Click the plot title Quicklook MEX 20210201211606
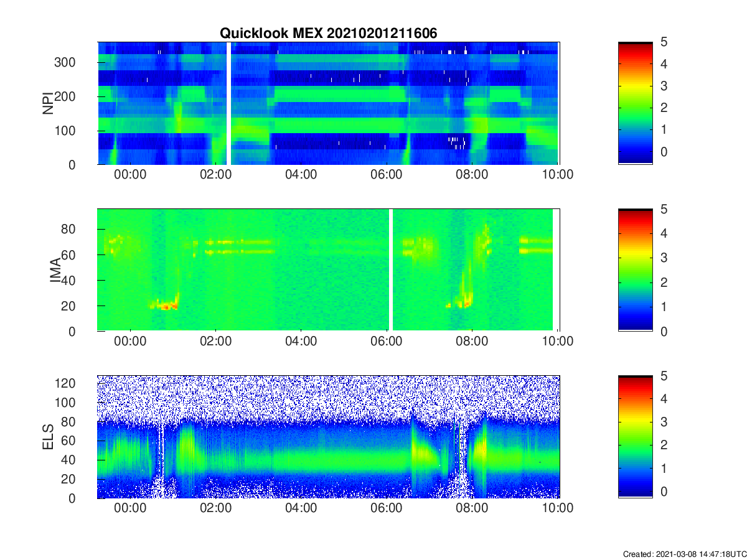Image resolution: width=747 pixels, height=560 pixels. point(329,34)
